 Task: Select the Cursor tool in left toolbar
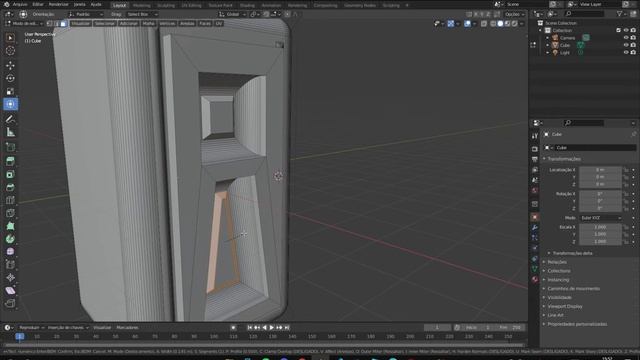click(10, 51)
